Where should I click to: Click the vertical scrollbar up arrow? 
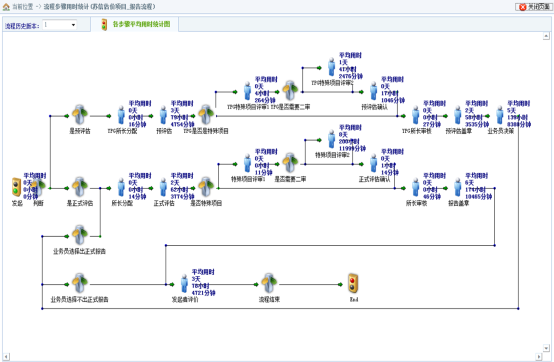coord(546,36)
